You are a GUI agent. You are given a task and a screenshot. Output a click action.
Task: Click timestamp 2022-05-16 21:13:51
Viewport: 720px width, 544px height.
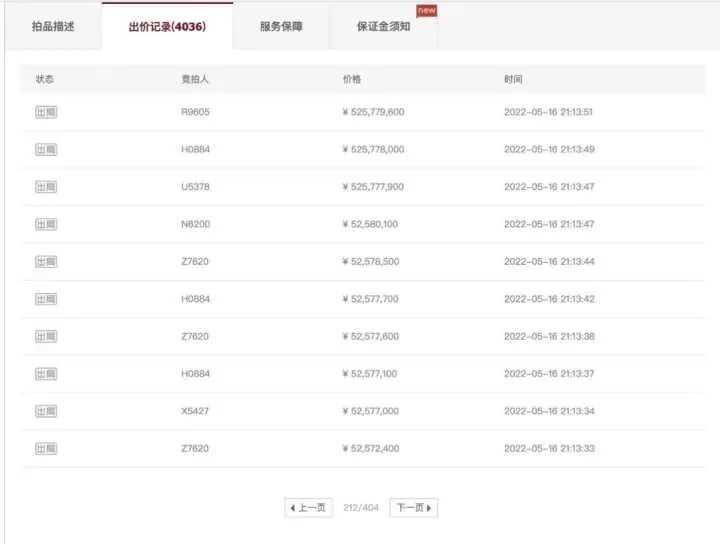pyautogui.click(x=549, y=112)
